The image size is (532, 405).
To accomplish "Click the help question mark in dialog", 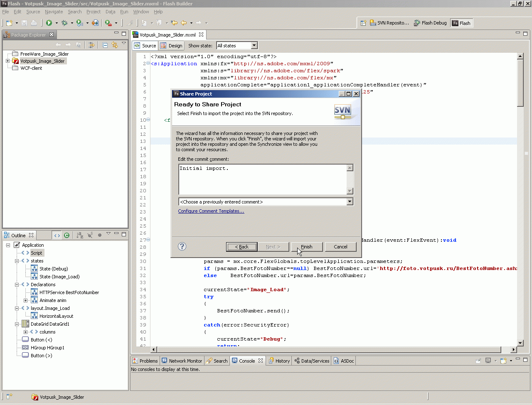I will pyautogui.click(x=182, y=246).
